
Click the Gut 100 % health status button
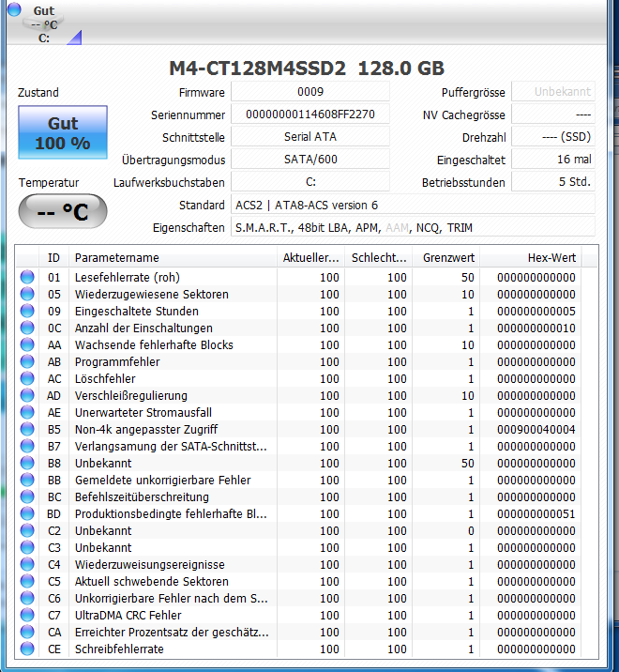63,132
